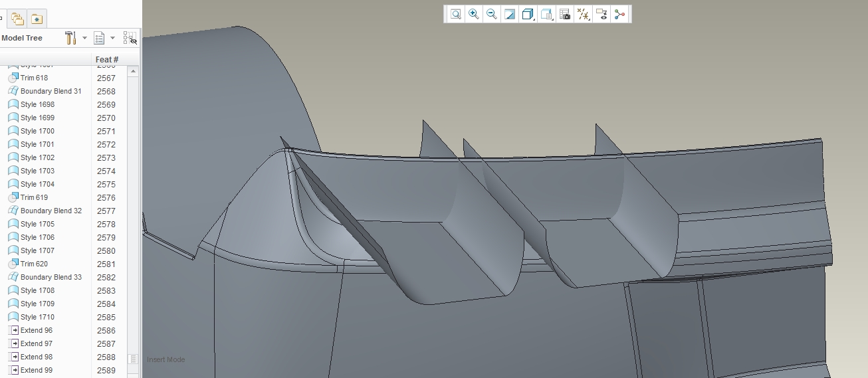Screen dimensions: 868x378
Task: Select Style 1700 feature
Action: coord(37,131)
